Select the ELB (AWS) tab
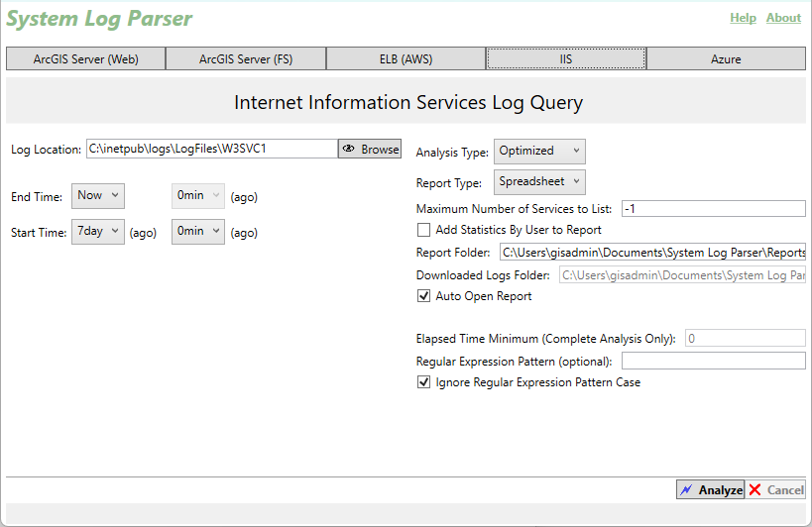The image size is (812, 527). [x=406, y=58]
